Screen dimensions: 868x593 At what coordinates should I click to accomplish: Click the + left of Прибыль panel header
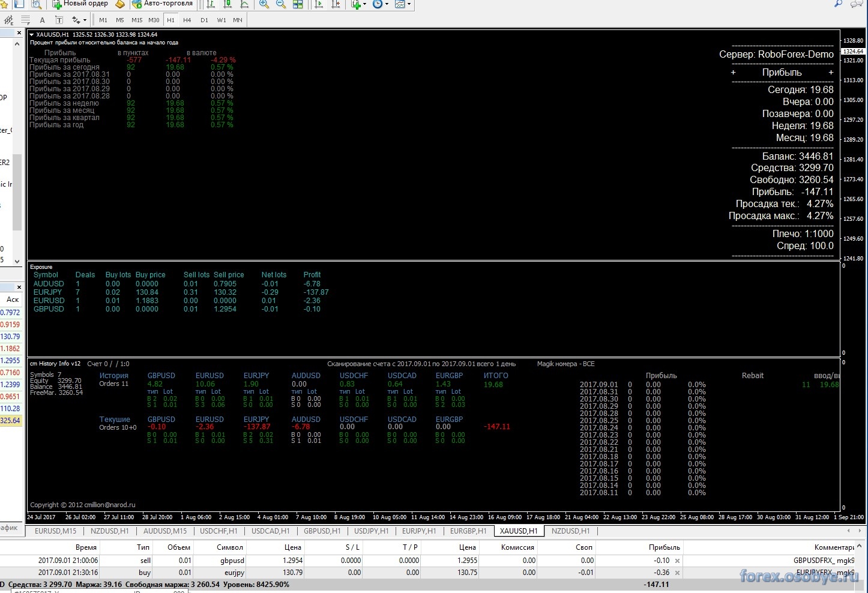pyautogui.click(x=733, y=72)
